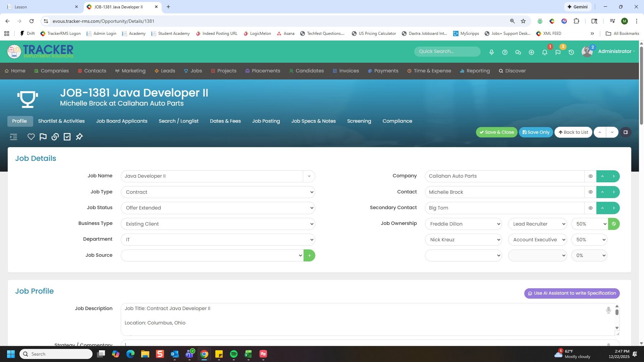Click the Save & Close button
This screenshot has width=644, height=362.
(x=496, y=132)
